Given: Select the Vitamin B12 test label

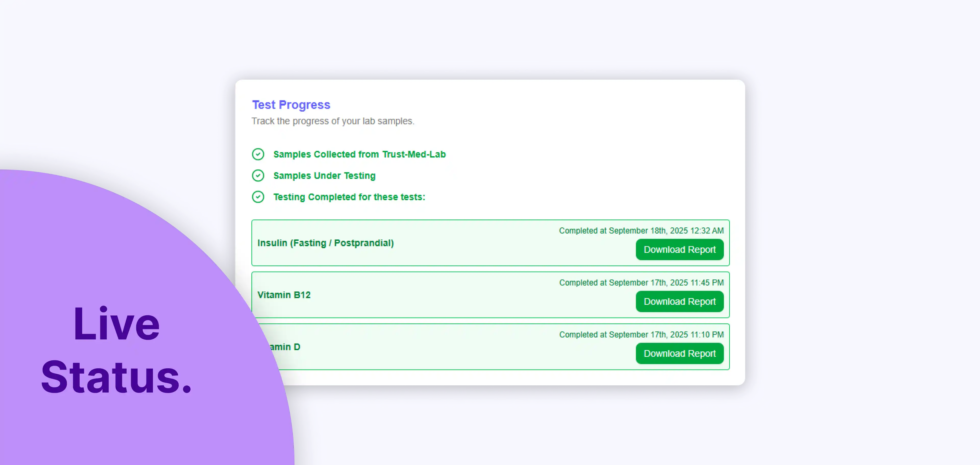Looking at the screenshot, I should point(284,295).
